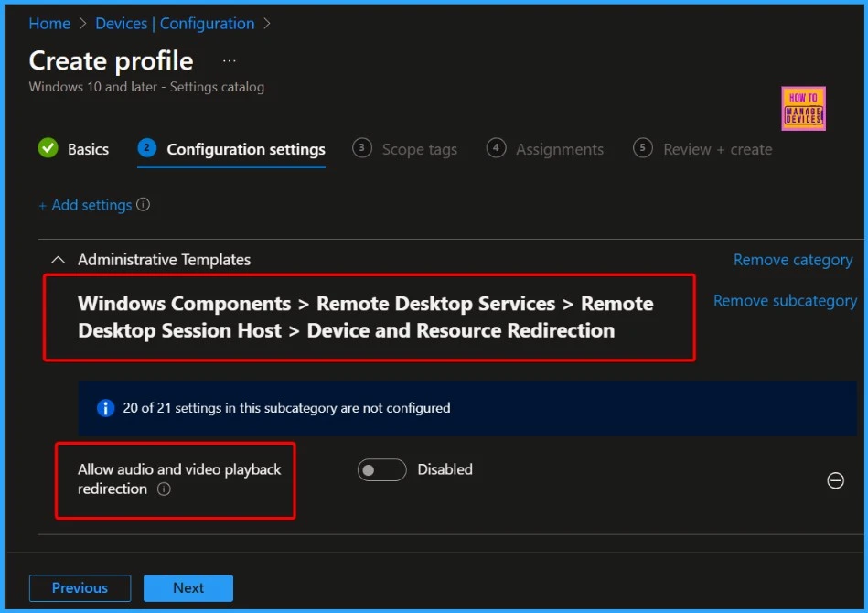Click the blue info icon in banner

point(105,408)
